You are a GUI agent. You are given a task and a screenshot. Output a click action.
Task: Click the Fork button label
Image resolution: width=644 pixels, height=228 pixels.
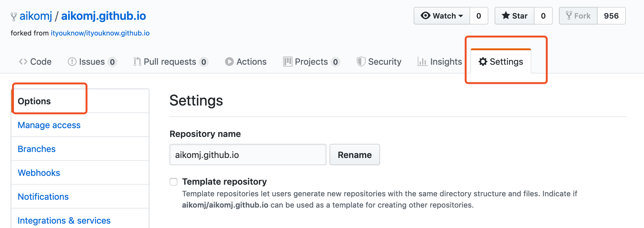coord(582,16)
